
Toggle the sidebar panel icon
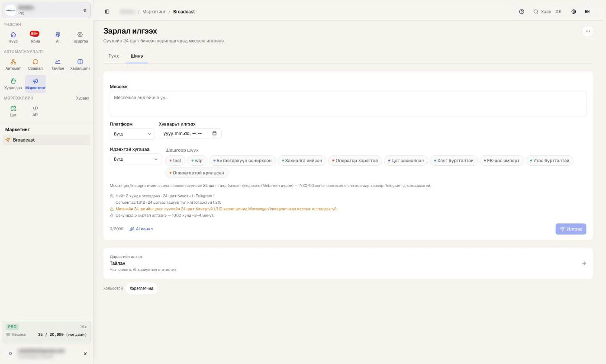pyautogui.click(x=107, y=12)
